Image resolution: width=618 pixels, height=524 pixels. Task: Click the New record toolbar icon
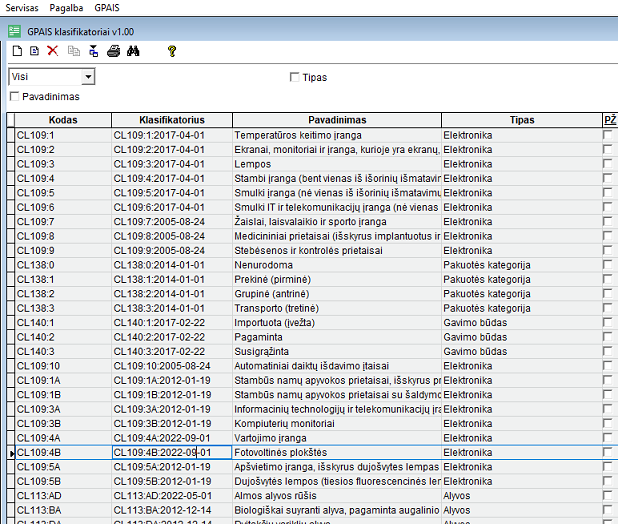[16, 50]
